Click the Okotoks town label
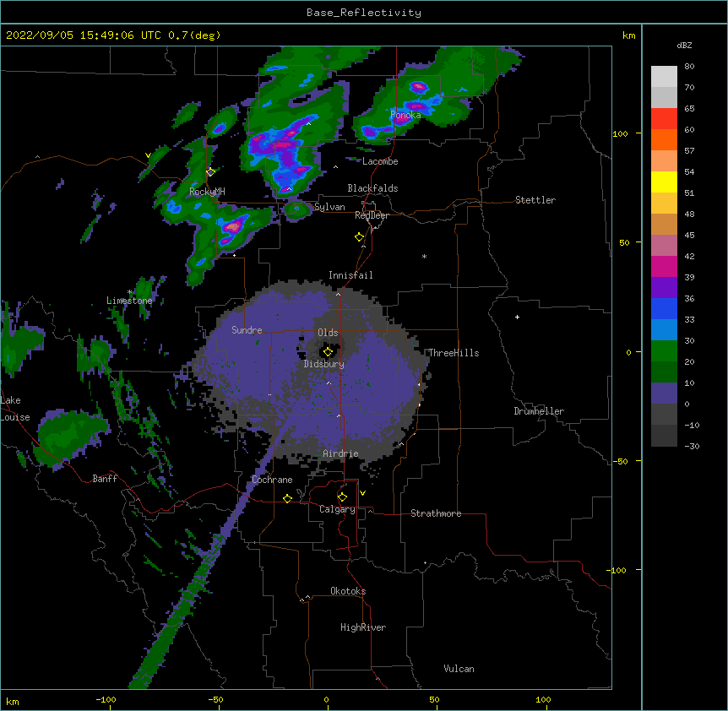 pos(348,591)
